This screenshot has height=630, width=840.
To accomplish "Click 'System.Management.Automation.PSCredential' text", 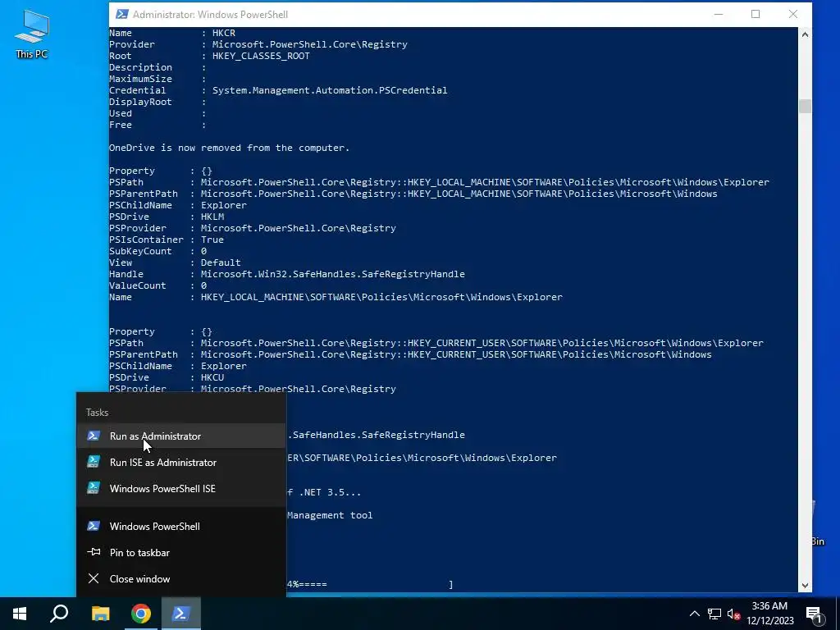I will pyautogui.click(x=330, y=90).
